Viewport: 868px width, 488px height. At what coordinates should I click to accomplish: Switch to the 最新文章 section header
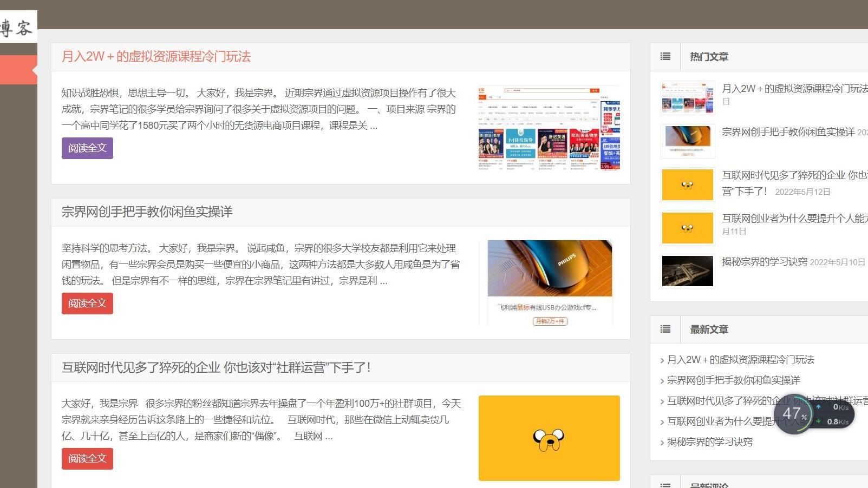point(709,329)
